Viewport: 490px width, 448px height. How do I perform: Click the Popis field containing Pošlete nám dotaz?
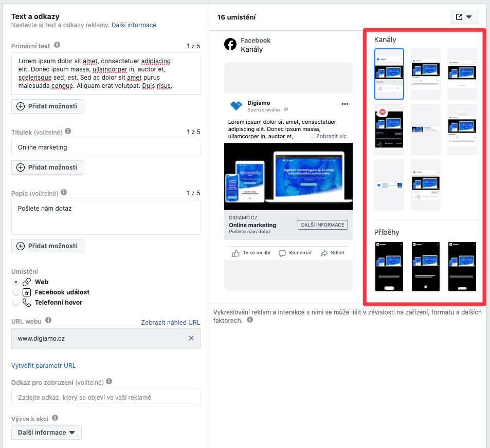coord(106,217)
